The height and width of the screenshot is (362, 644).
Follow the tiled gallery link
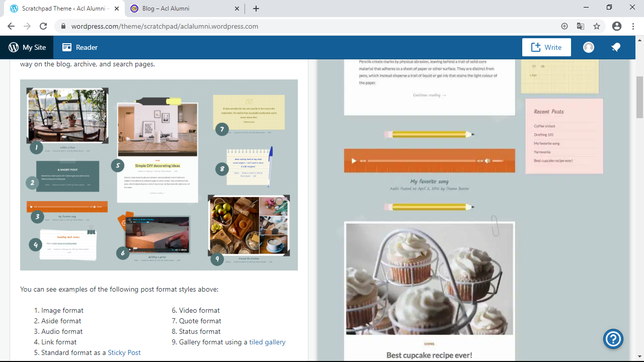pyautogui.click(x=267, y=342)
